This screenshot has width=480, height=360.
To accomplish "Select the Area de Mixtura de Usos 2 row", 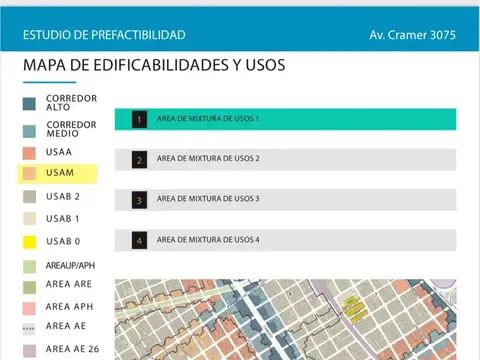I will (x=285, y=159).
